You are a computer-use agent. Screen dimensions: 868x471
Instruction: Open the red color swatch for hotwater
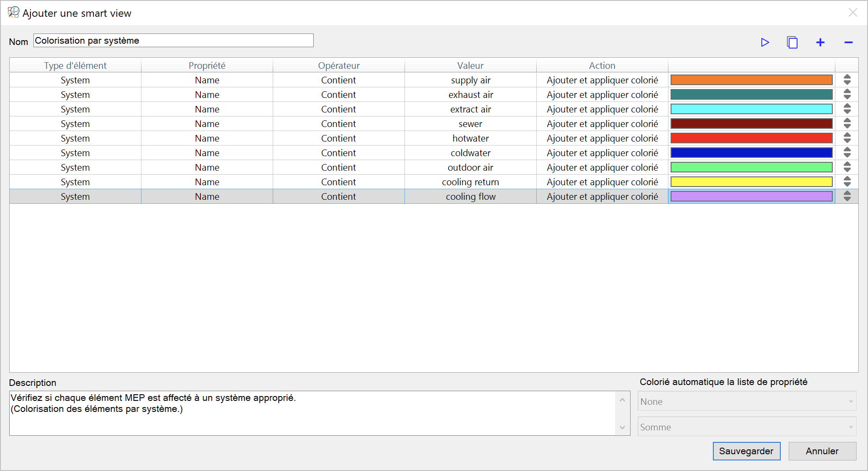(x=751, y=138)
